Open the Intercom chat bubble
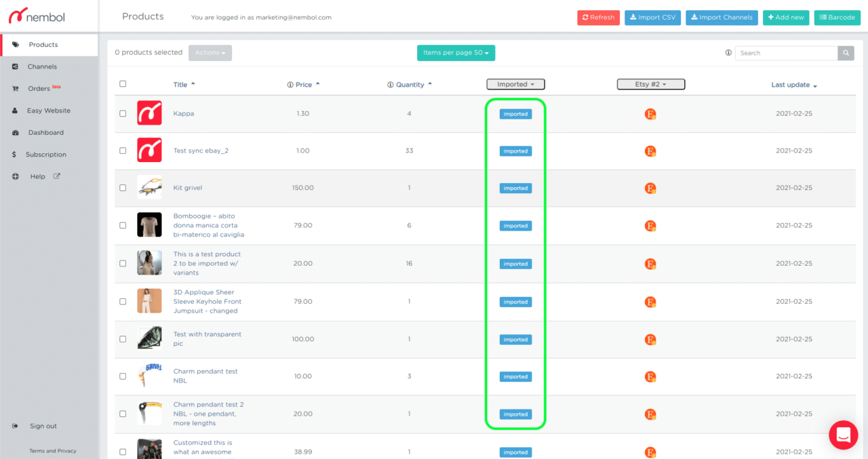Screen dimensions: 868x459 843,435
